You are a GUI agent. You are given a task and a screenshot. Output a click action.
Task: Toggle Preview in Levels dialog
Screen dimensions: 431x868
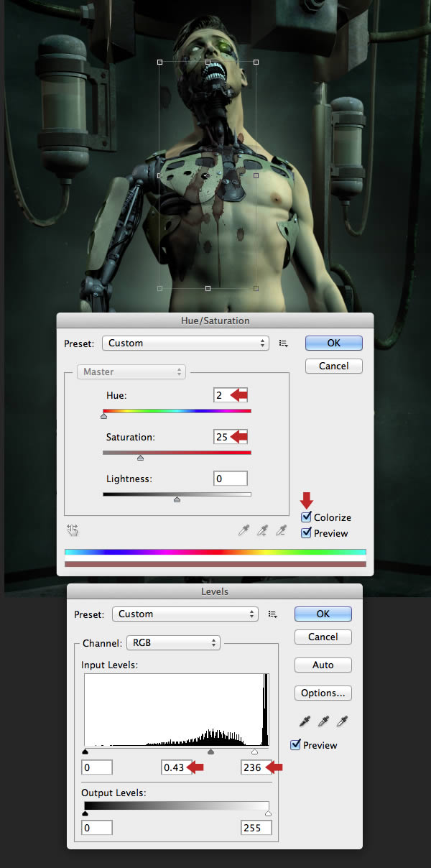[296, 745]
